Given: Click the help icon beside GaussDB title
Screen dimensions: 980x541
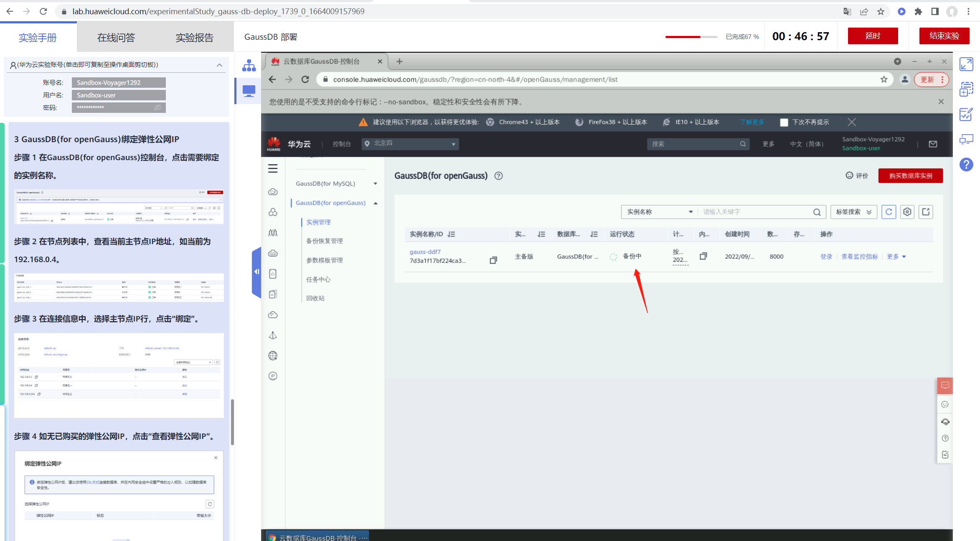Looking at the screenshot, I should tap(498, 176).
